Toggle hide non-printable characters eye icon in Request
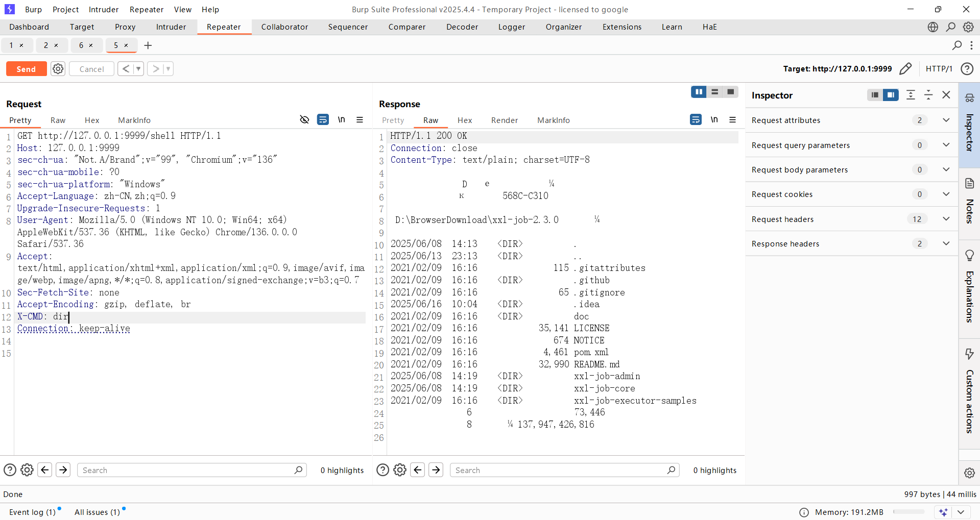 coord(304,119)
